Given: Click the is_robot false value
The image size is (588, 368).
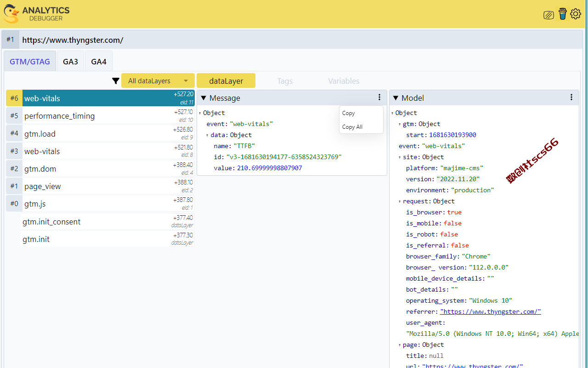Looking at the screenshot, I should 449,234.
